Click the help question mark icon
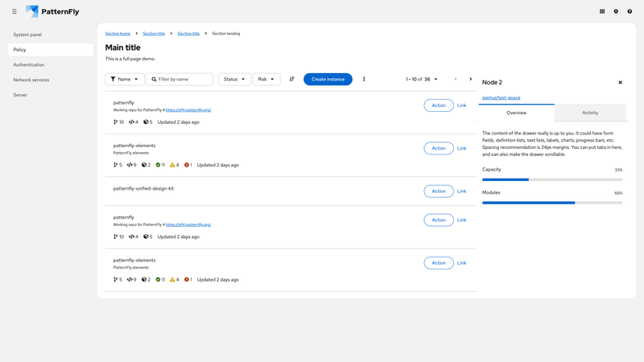Viewport: 644px width, 362px height. pyautogui.click(x=630, y=11)
